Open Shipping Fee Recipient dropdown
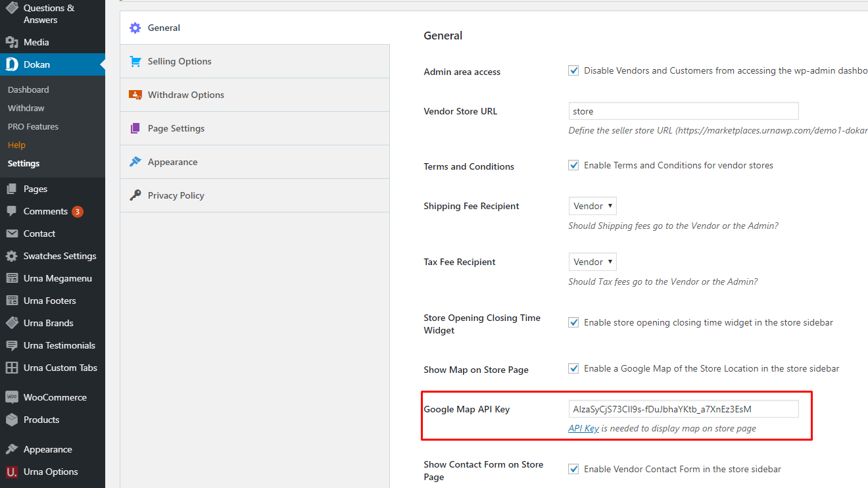 point(592,206)
